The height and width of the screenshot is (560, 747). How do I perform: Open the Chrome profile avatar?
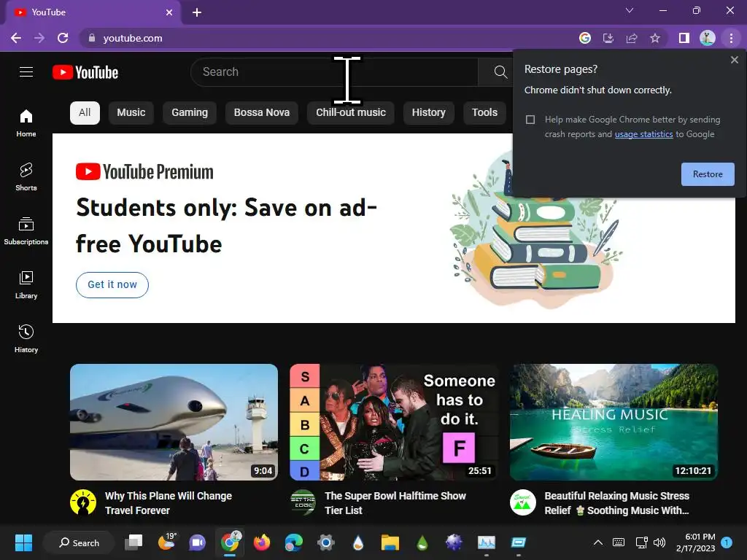[708, 38]
